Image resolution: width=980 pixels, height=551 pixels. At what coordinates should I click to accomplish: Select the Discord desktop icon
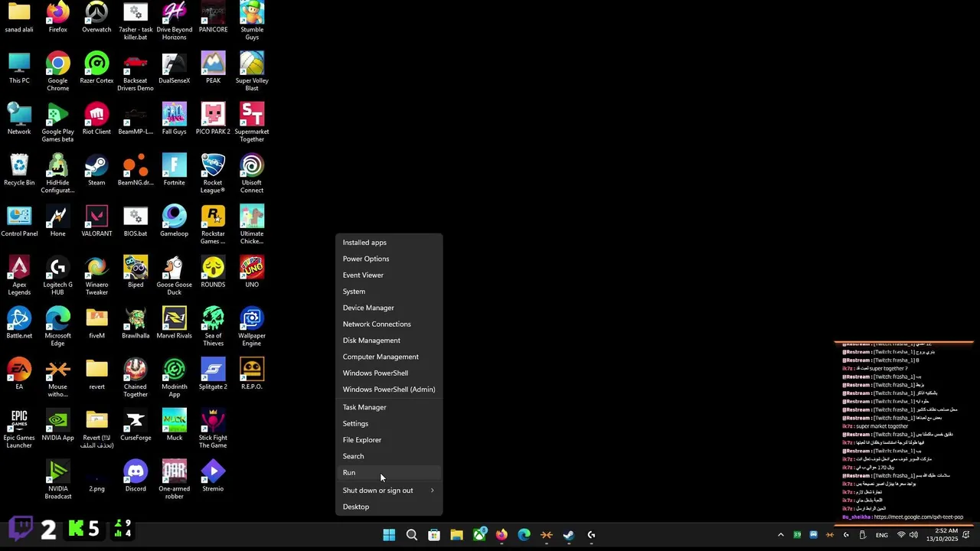(136, 476)
